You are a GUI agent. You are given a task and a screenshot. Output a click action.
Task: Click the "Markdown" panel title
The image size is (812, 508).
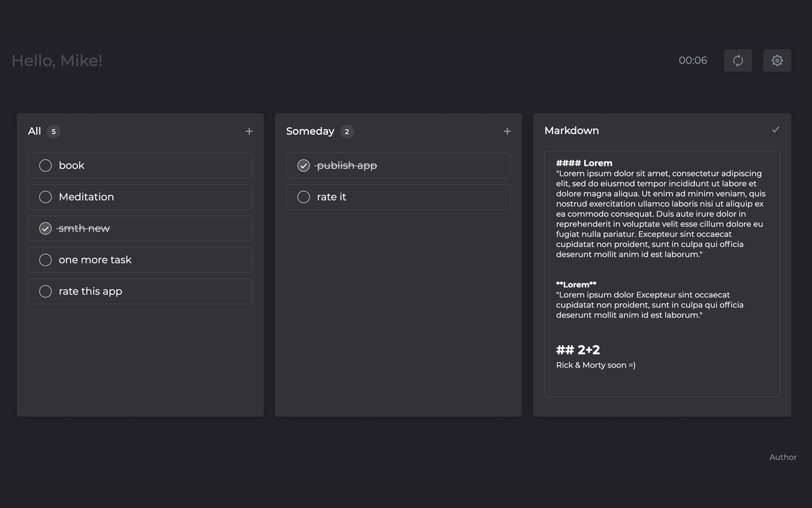(x=572, y=130)
